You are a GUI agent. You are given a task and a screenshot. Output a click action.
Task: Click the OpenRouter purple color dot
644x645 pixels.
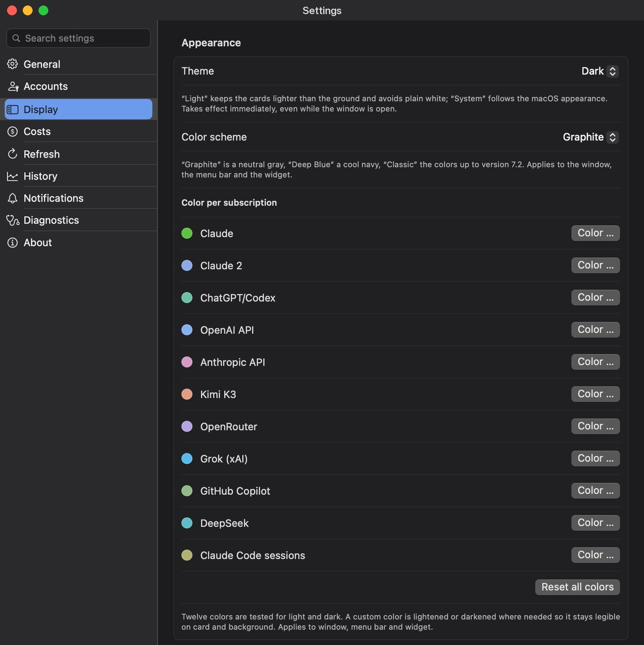pyautogui.click(x=187, y=426)
